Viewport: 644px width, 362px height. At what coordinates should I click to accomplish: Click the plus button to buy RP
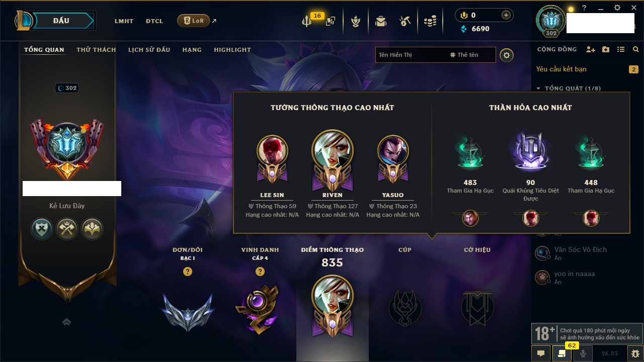click(506, 15)
